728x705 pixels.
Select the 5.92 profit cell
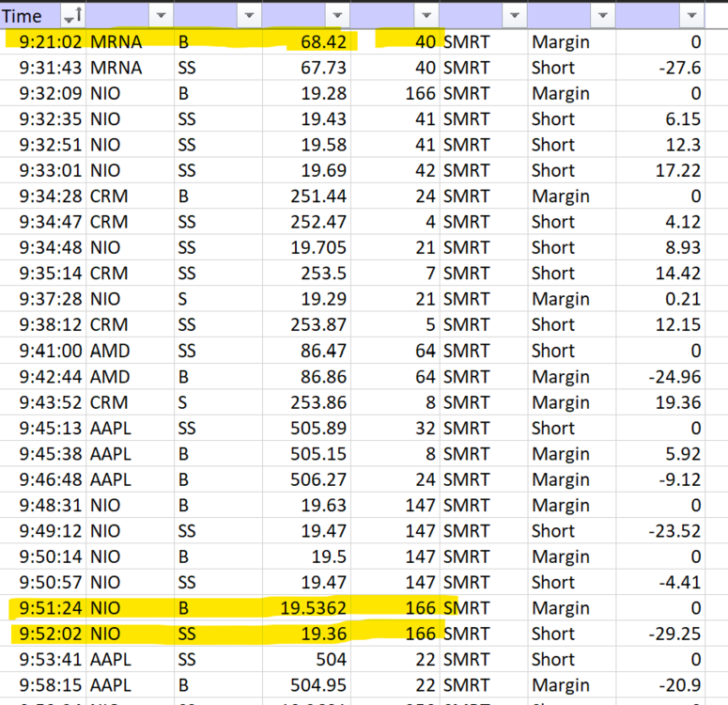coord(660,454)
